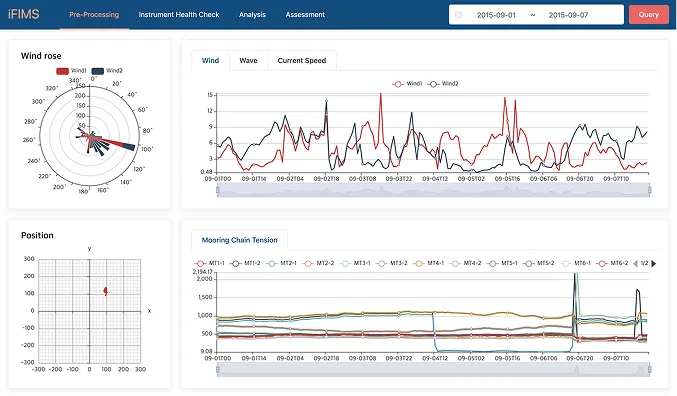Toggle the MT5-2 legend series
Image resolution: width=677 pixels, height=396 pixels.
[x=538, y=263]
